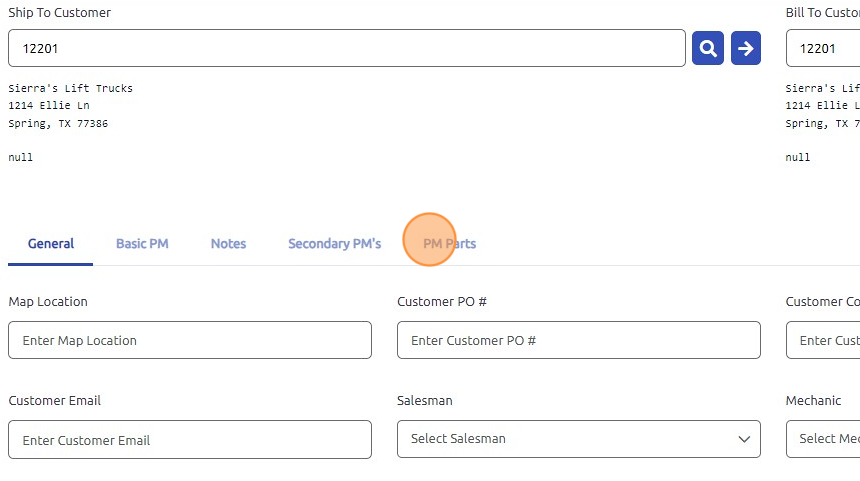Click the Ship To Customer label
Viewport: 860px width, 481px height.
click(60, 13)
